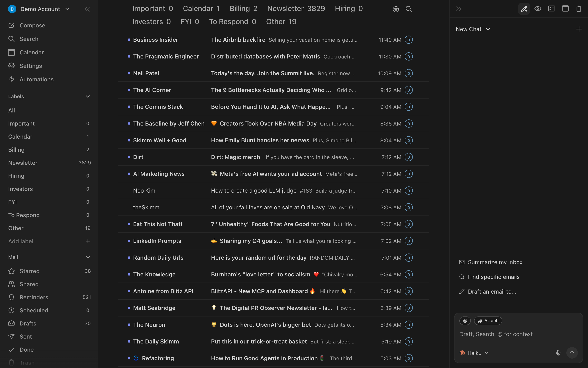The width and height of the screenshot is (588, 368).
Task: Activate the microphone voice input
Action: pos(558,353)
